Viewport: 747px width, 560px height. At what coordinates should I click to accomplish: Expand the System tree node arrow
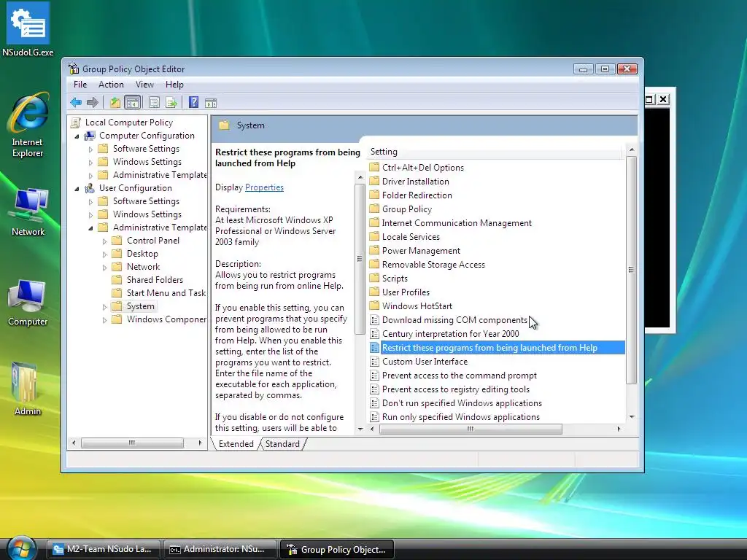click(x=105, y=307)
